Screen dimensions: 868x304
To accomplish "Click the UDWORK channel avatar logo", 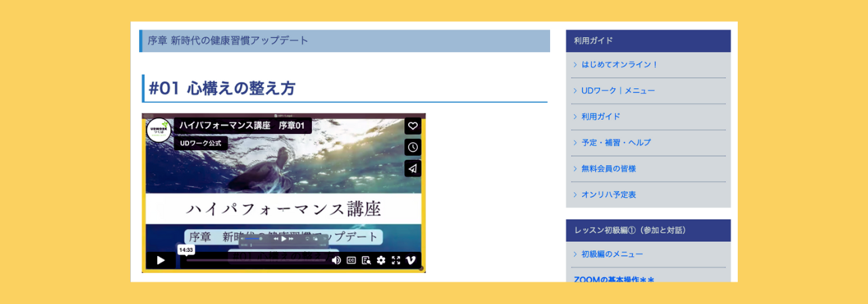I will click(159, 130).
